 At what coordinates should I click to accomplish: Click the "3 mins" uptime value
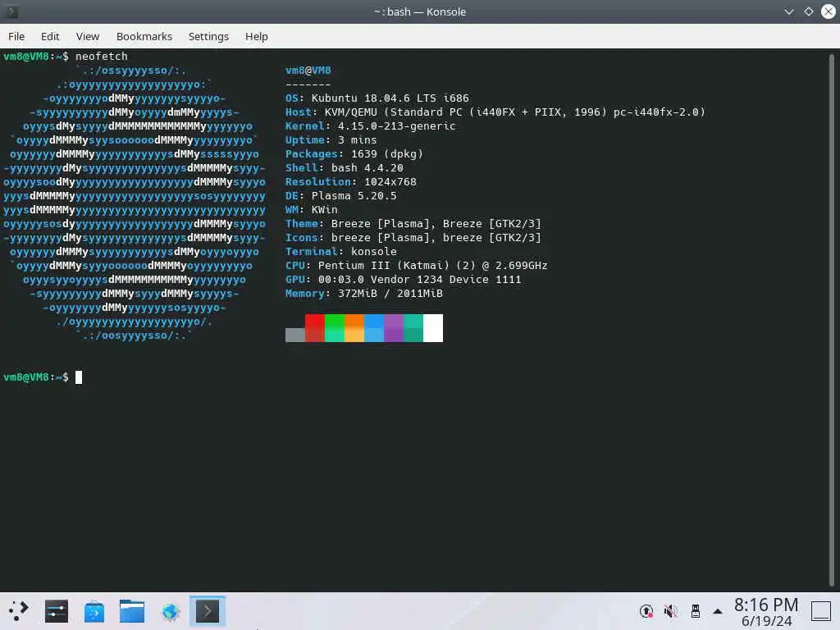(358, 139)
